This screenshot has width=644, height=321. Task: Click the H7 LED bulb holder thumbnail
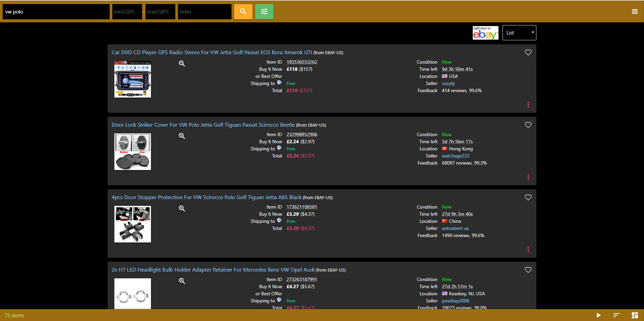[133, 294]
